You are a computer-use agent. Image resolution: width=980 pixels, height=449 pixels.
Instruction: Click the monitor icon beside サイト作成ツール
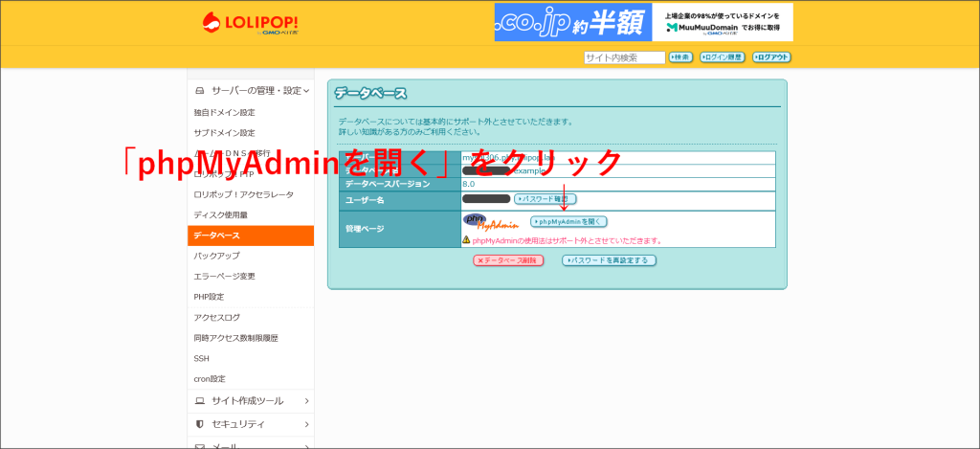[200, 401]
